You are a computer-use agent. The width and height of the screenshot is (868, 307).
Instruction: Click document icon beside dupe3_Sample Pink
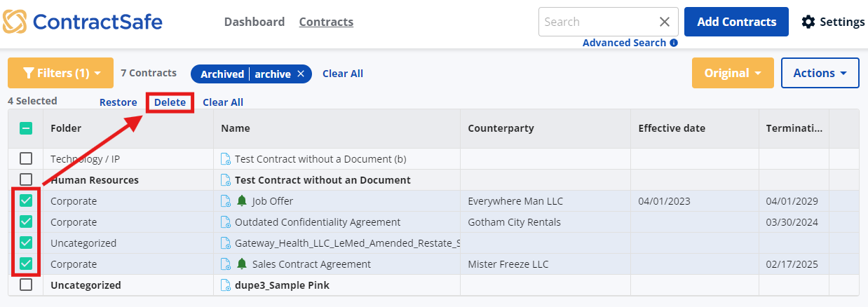click(x=226, y=285)
